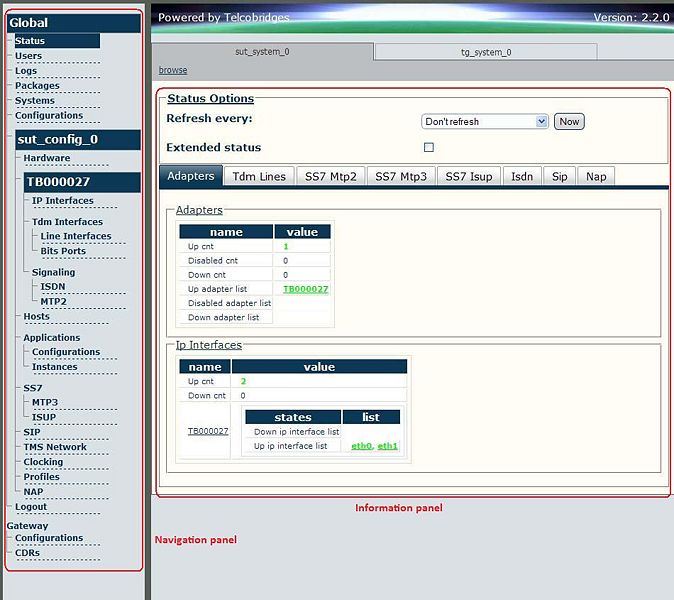Viewport: 674px width, 600px height.
Task: Open Systems in navigation panel
Action: click(35, 100)
